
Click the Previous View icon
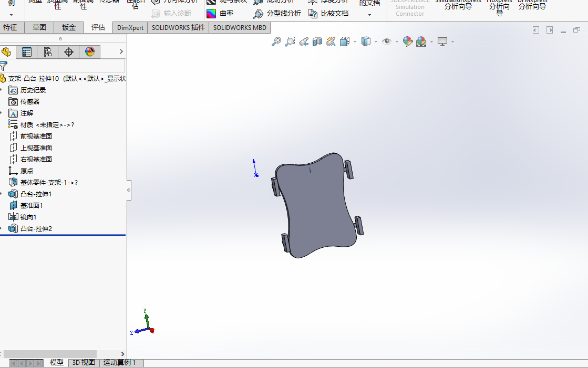click(x=304, y=41)
